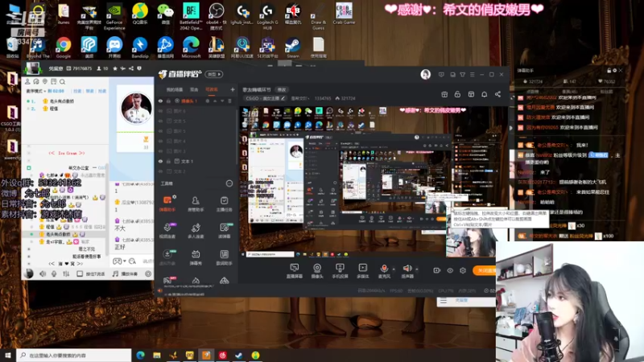This screenshot has width=644, height=362.
Task: Open the WeChat desktop icon
Action: coord(165,14)
